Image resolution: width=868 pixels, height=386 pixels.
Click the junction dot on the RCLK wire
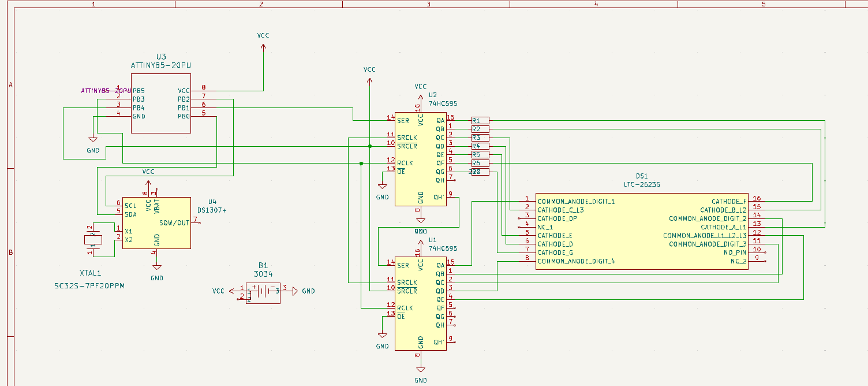361,164
